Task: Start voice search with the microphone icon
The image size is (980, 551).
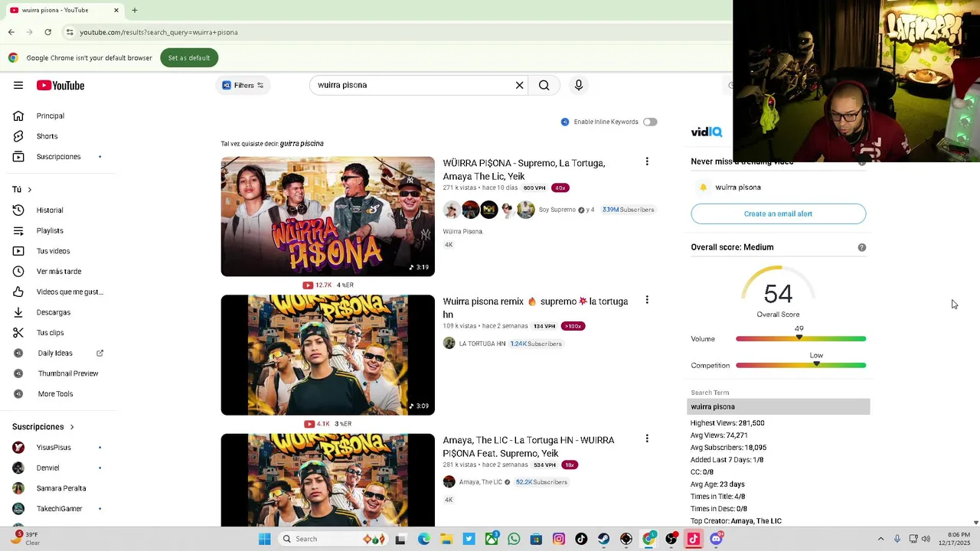Action: (x=579, y=85)
